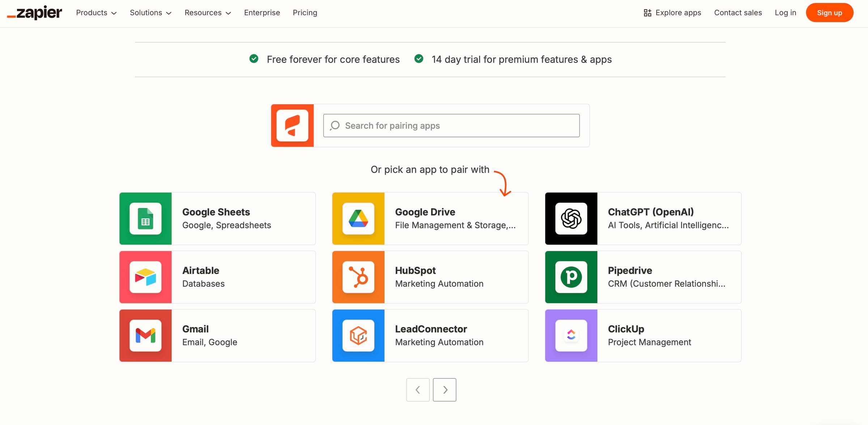This screenshot has width=868, height=425.
Task: Click the Gmail envelope icon
Action: 145,335
